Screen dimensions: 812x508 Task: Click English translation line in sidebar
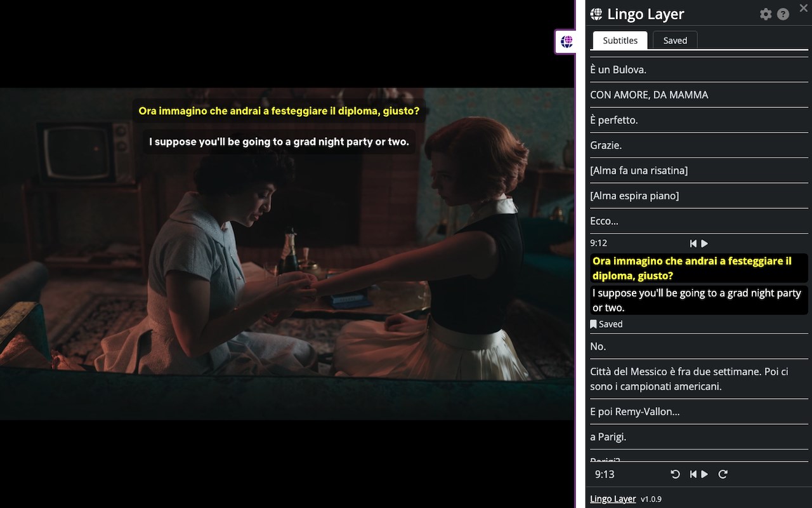(699, 300)
